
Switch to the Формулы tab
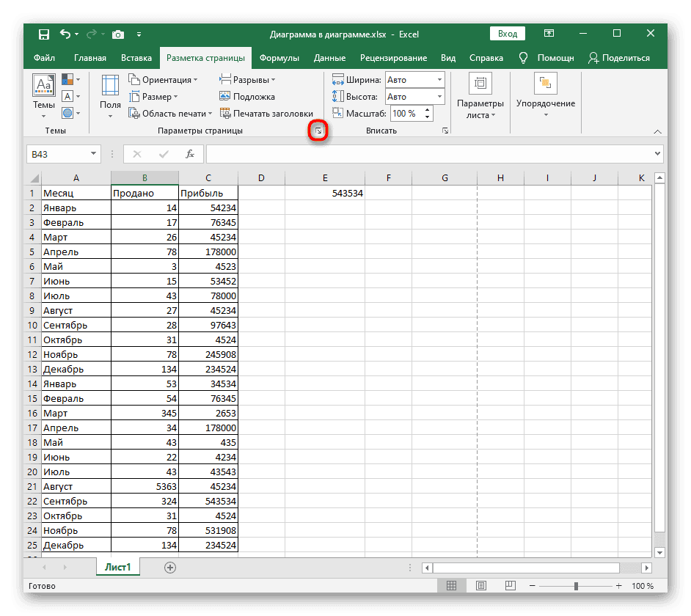[x=279, y=58]
